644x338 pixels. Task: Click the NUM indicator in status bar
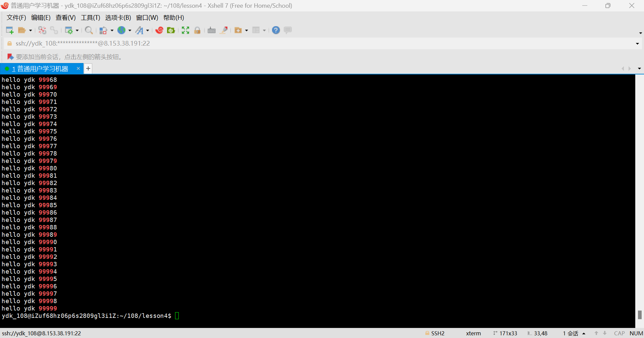(636, 333)
